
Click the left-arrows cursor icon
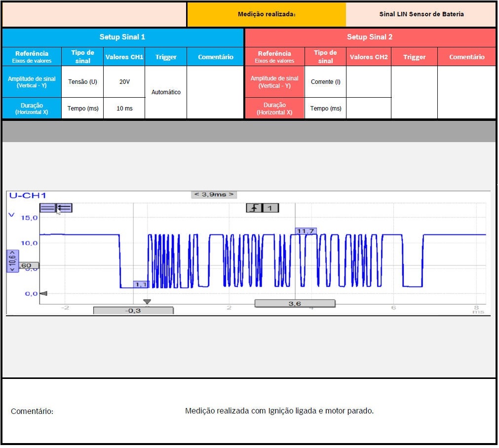(x=65, y=208)
